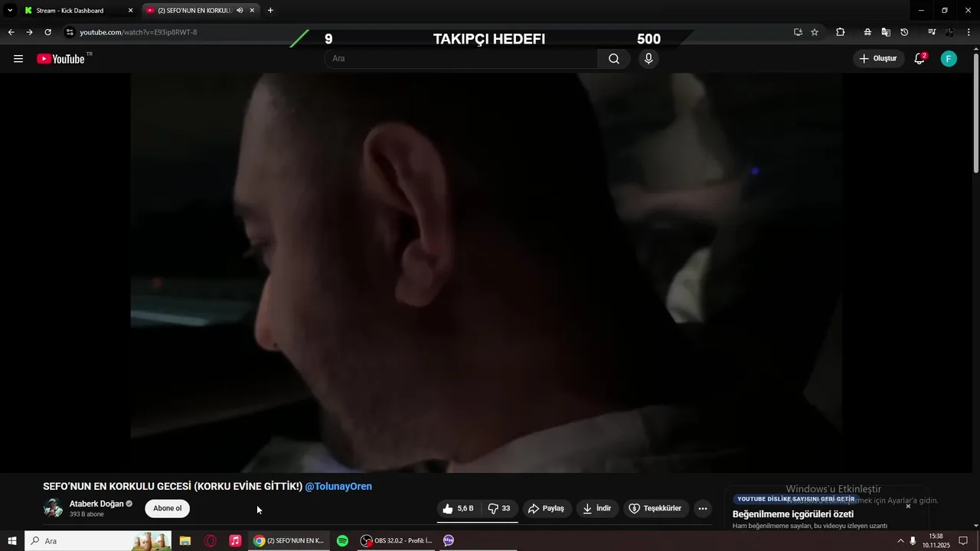Click the tray microphone icon

pos(913,540)
